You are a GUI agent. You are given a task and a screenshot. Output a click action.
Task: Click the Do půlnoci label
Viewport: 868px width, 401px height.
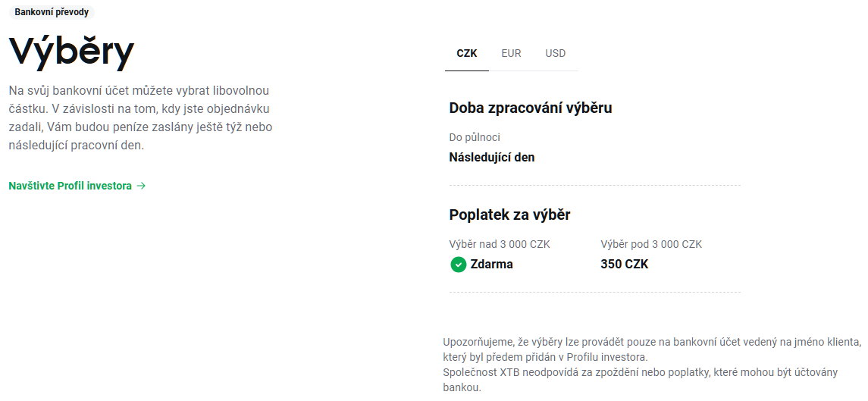click(x=475, y=137)
